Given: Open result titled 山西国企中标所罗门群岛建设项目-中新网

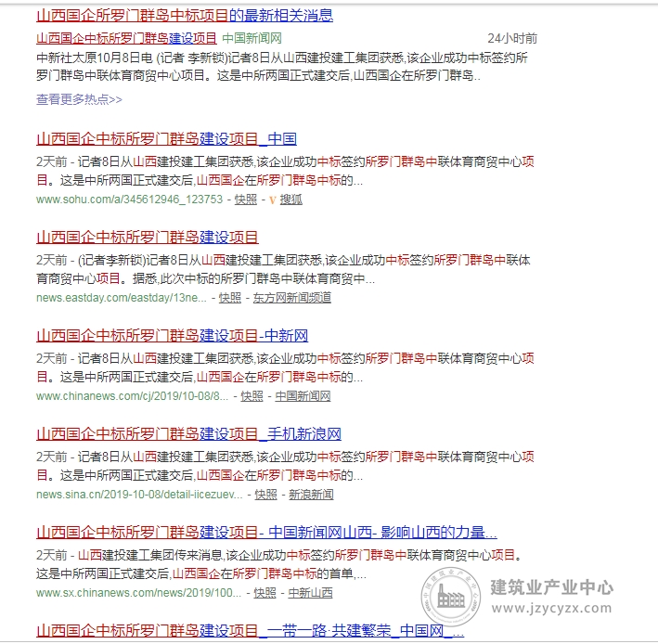Looking at the screenshot, I should [x=172, y=336].
